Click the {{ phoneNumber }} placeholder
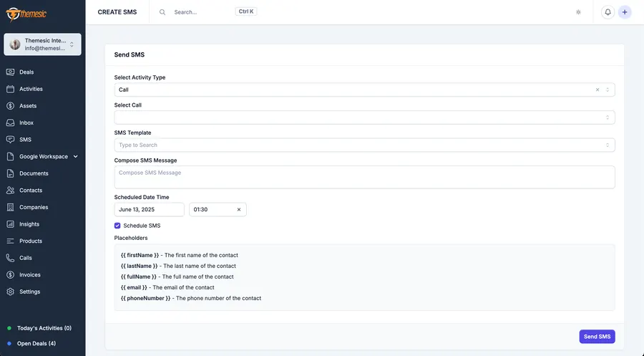 tap(145, 298)
